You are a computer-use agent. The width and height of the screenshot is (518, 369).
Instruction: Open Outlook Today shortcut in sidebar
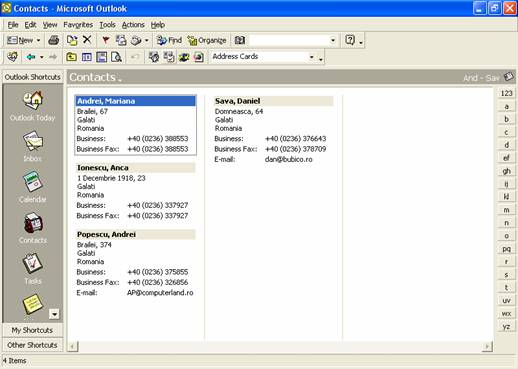click(32, 106)
